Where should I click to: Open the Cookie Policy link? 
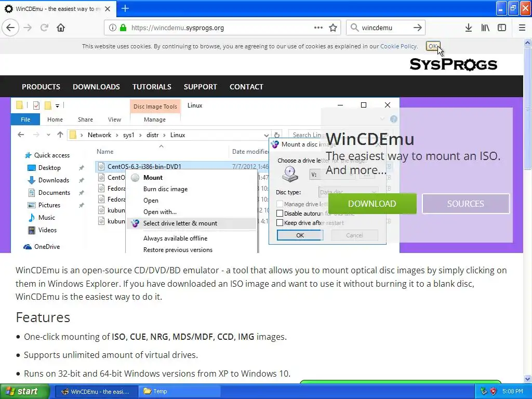(x=398, y=46)
